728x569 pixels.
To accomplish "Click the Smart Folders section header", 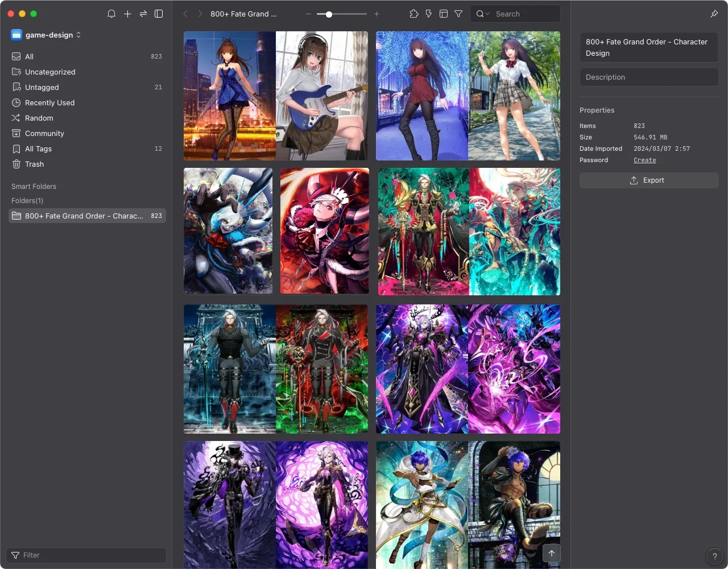I will coord(34,187).
